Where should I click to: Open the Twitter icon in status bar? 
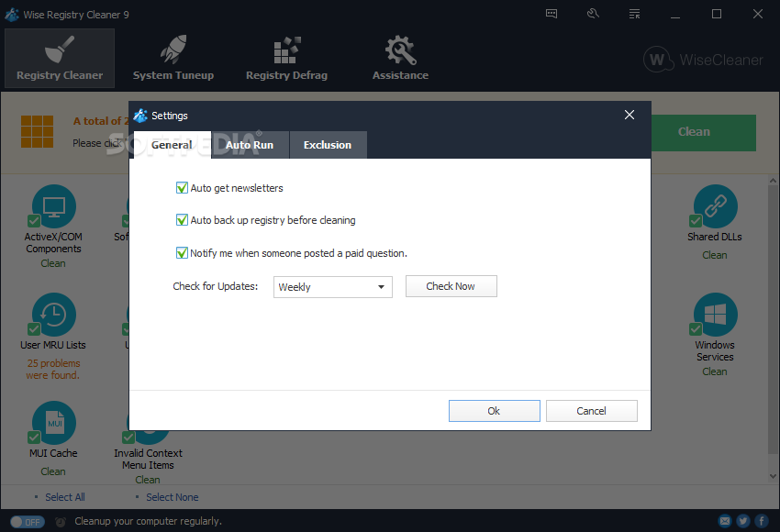(743, 521)
